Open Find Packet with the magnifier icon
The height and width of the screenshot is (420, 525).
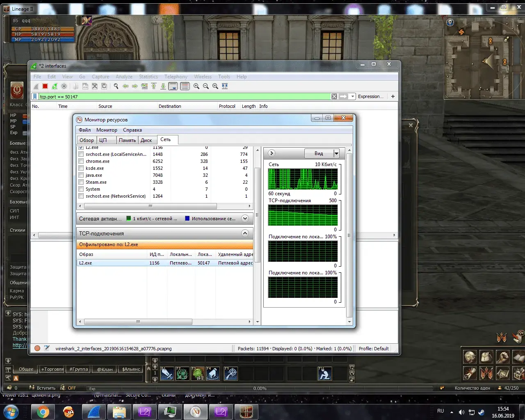pyautogui.click(x=116, y=86)
